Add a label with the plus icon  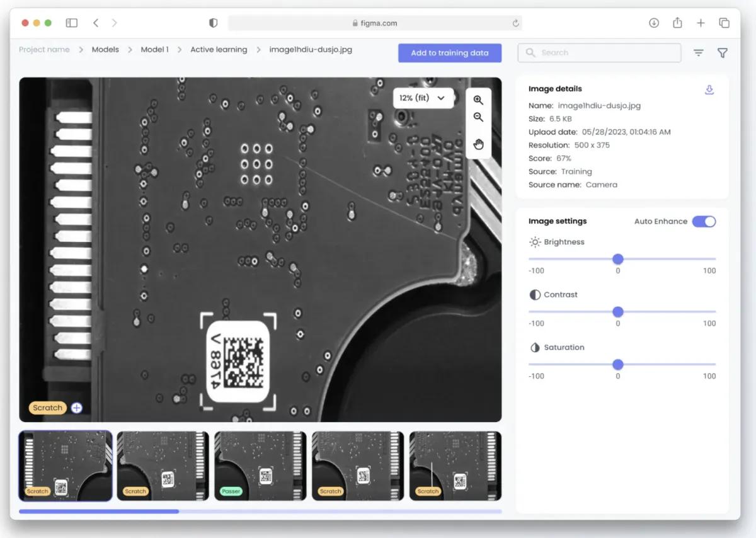coord(76,408)
